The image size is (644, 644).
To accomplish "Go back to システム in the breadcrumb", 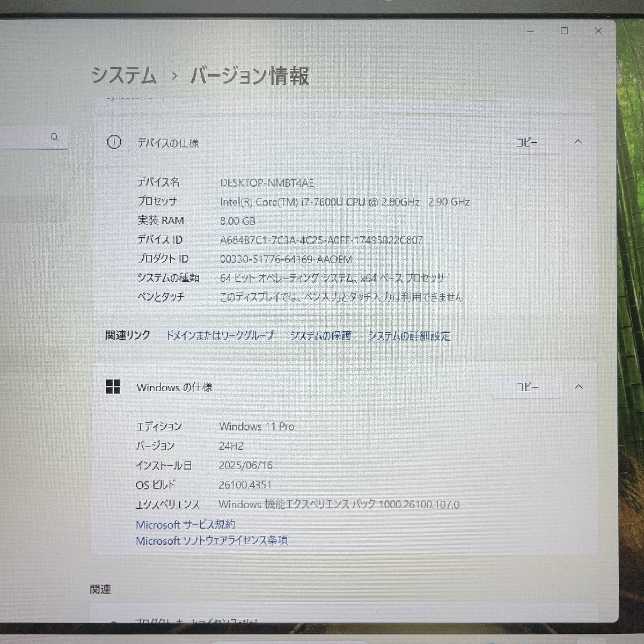I will point(124,76).
